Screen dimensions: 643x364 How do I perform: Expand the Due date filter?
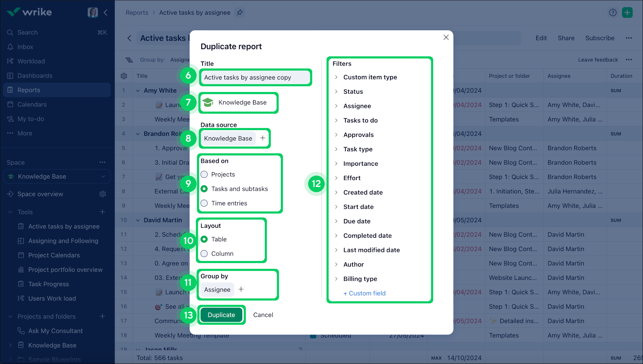356,221
